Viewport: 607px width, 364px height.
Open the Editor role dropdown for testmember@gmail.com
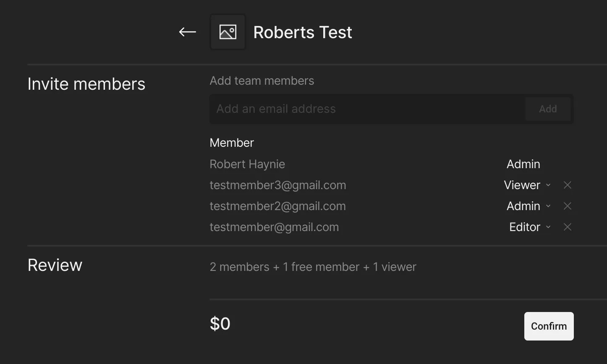coord(530,227)
